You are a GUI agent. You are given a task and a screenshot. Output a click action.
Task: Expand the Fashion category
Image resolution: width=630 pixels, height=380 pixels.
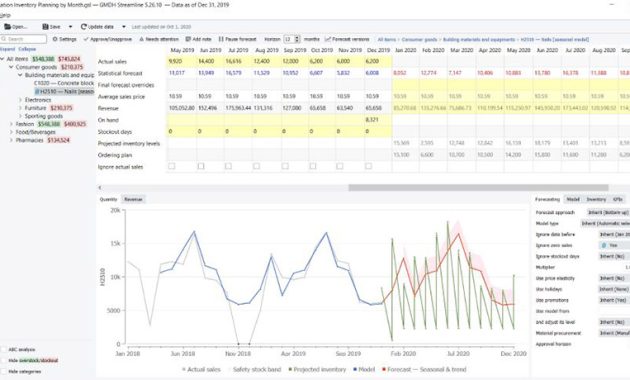11,124
